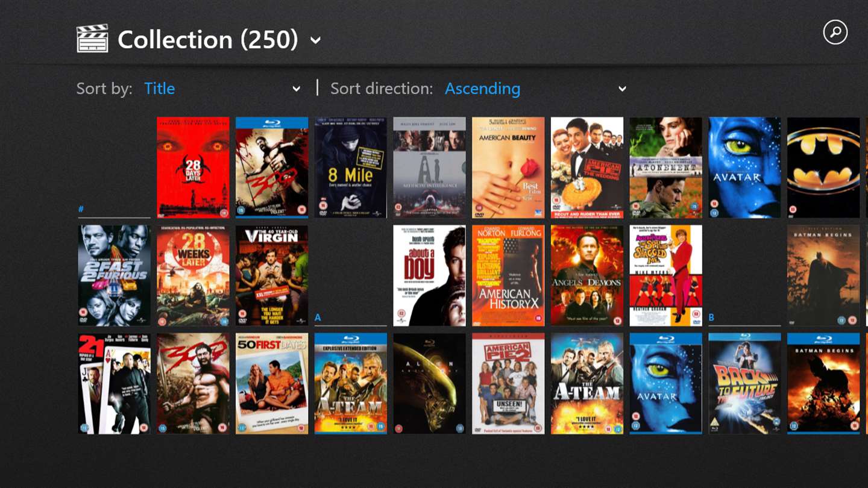This screenshot has height=488, width=868.
Task: Open the search magnifier icon
Action: coord(835,32)
